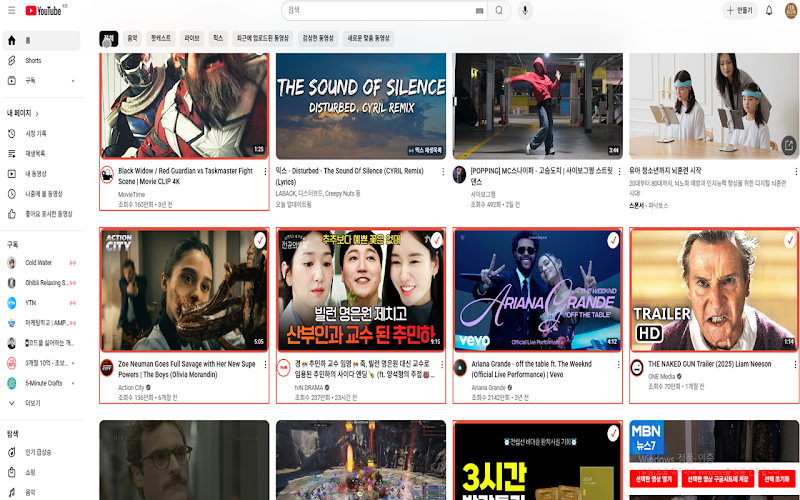Open THE NAKED GUN Trailer title link

tap(709, 364)
